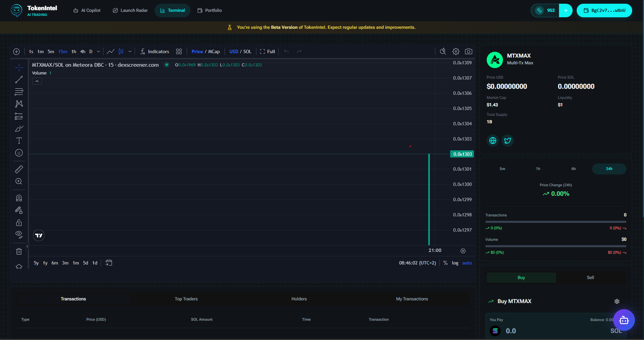Open the Portfolio page
The image size is (644, 340).
(210, 10)
